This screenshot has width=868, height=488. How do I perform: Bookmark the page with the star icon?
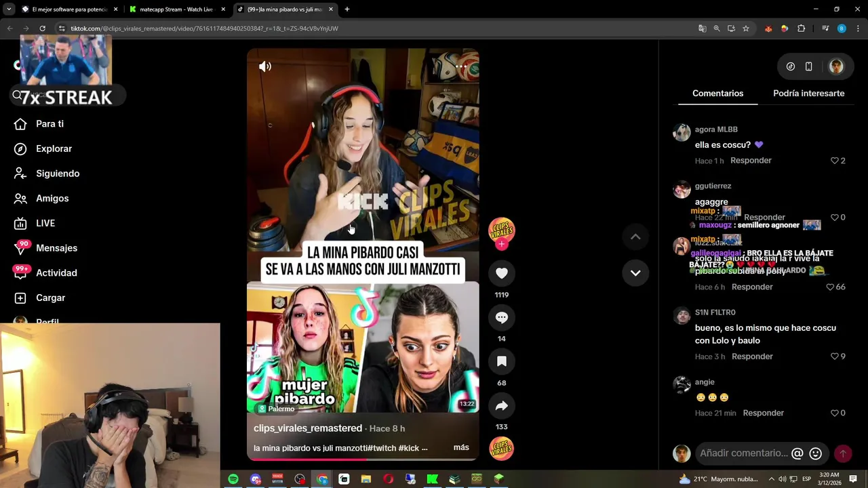746,28
